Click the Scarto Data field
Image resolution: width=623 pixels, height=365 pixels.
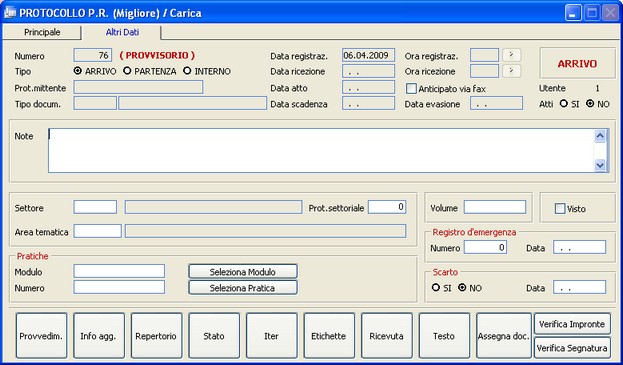(x=580, y=287)
